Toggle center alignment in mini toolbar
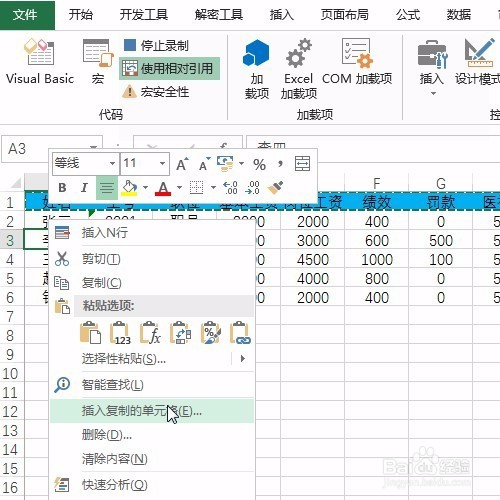This screenshot has height=500, width=500. tap(107, 188)
